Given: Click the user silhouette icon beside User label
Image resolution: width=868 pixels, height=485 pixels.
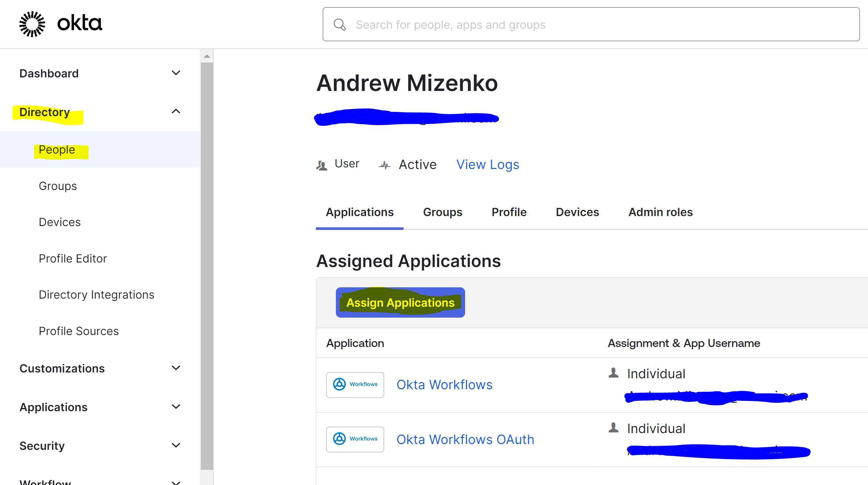Looking at the screenshot, I should pyautogui.click(x=321, y=165).
